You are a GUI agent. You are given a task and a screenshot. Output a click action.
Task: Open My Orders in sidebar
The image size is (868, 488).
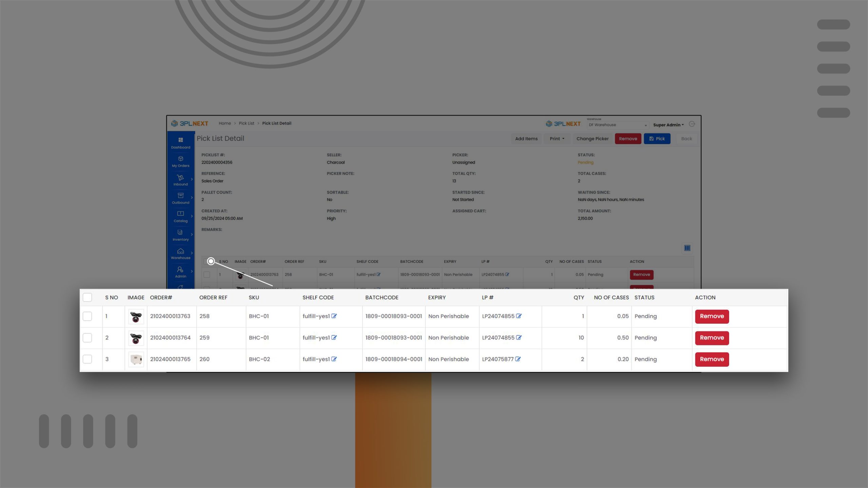[x=180, y=161]
